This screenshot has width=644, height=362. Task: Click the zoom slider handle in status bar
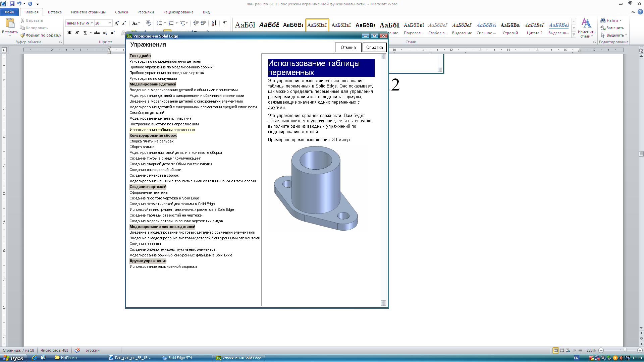[625, 350]
